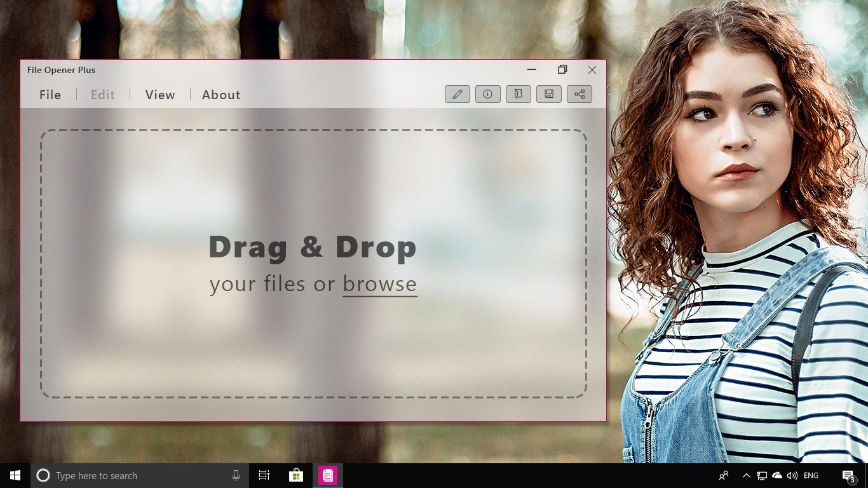Click the search box microphone icon
868x488 pixels.
[x=236, y=475]
